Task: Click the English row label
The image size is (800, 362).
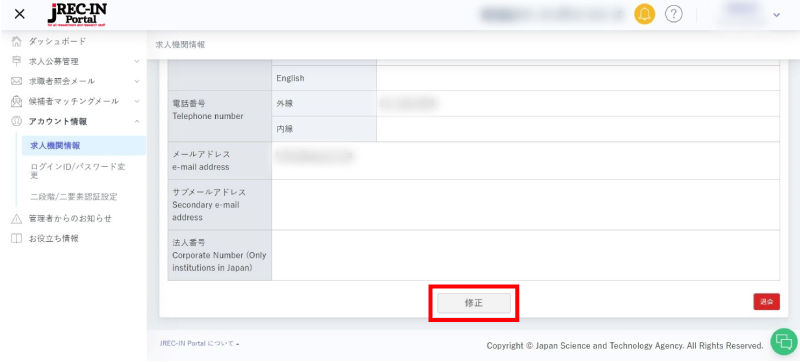Action: 290,79
